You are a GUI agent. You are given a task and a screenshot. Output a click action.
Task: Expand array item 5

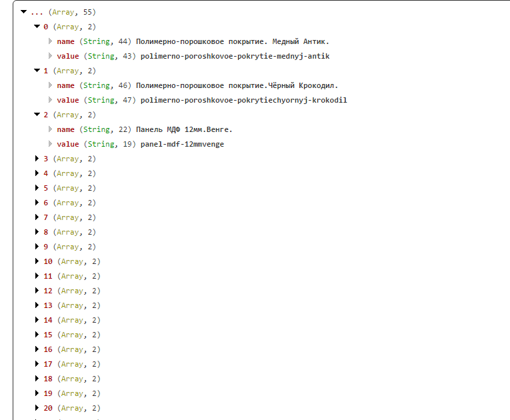[37, 188]
